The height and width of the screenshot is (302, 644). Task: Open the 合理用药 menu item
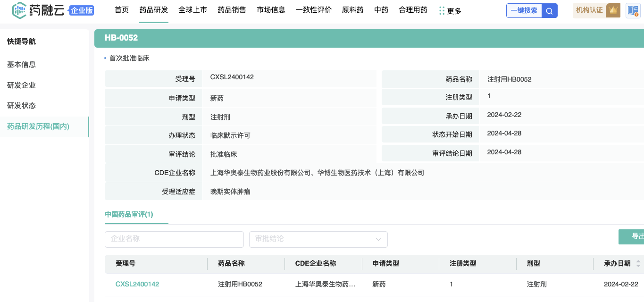[x=413, y=10]
